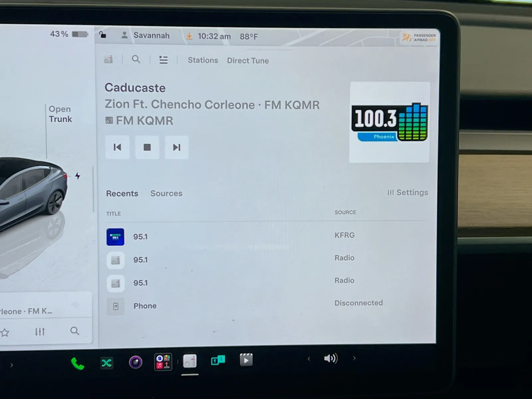Play 95.1 KFRG from recents
532x399 pixels.
pos(265,236)
